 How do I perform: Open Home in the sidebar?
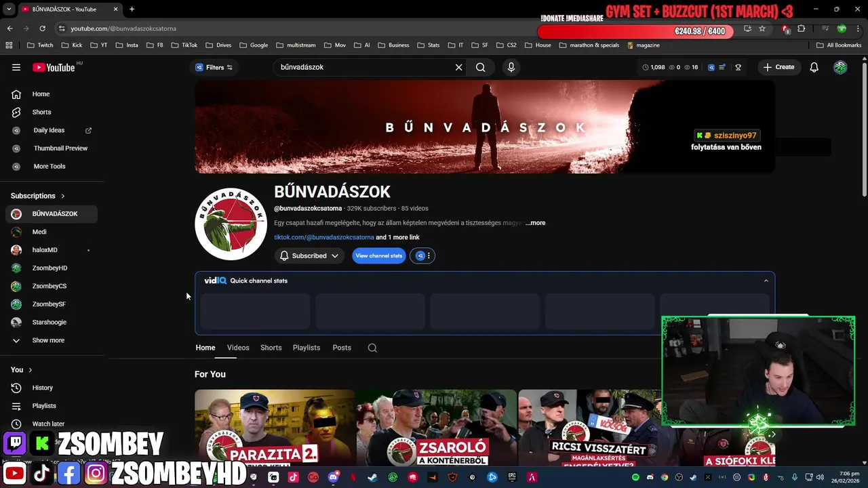[51, 94]
